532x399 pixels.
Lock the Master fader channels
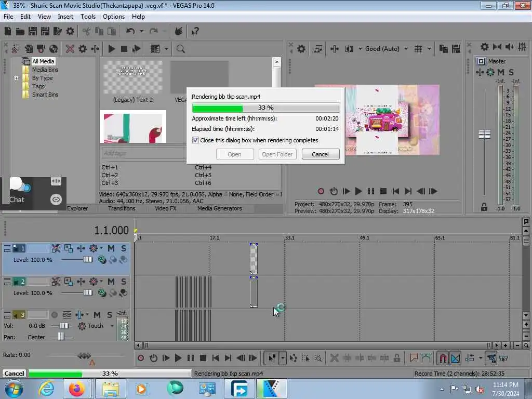tap(484, 207)
